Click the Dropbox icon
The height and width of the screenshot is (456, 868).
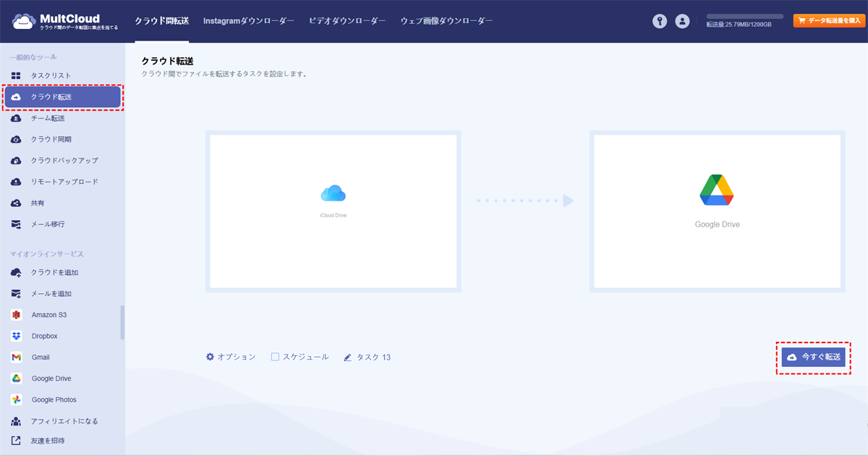(16, 336)
